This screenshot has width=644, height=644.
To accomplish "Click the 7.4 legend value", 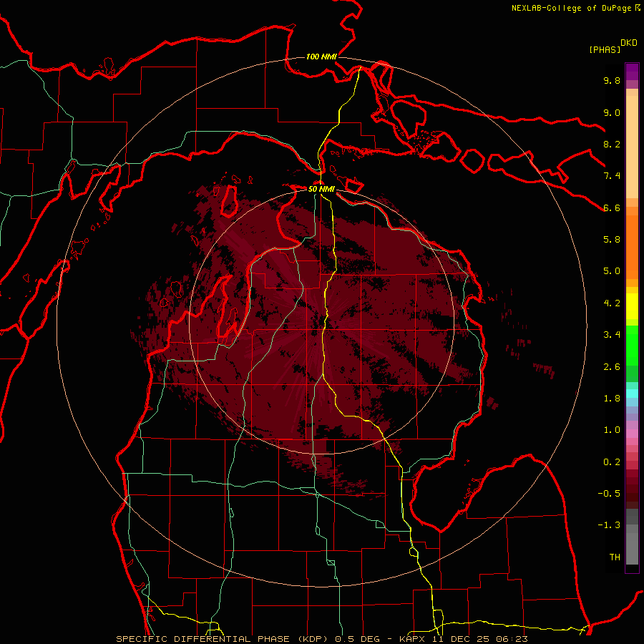I will (x=612, y=176).
